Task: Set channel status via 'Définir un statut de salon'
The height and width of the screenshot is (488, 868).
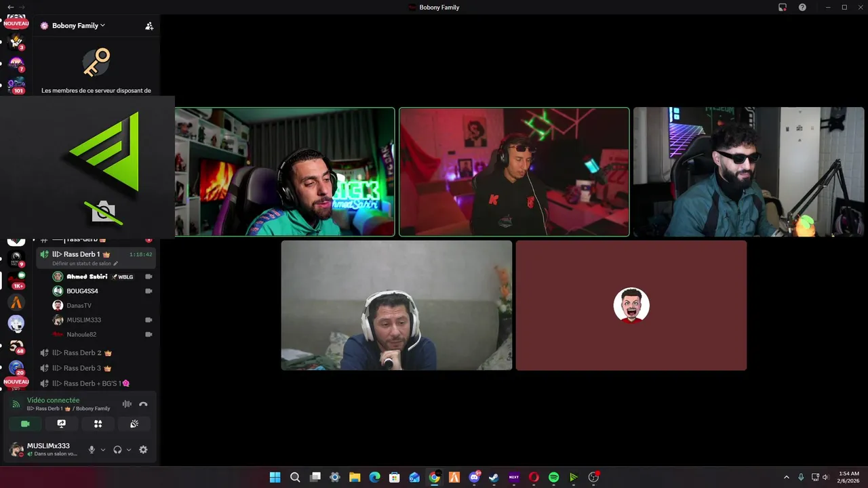Action: (x=85, y=264)
